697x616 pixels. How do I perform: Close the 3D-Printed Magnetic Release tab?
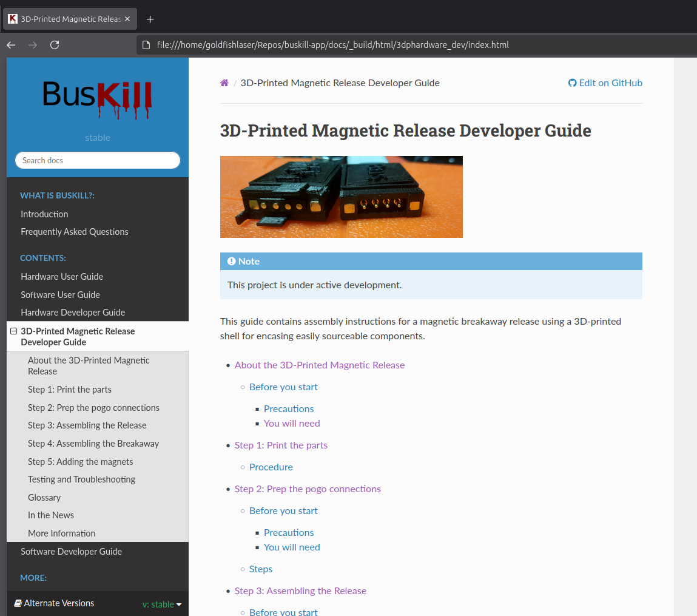[127, 19]
